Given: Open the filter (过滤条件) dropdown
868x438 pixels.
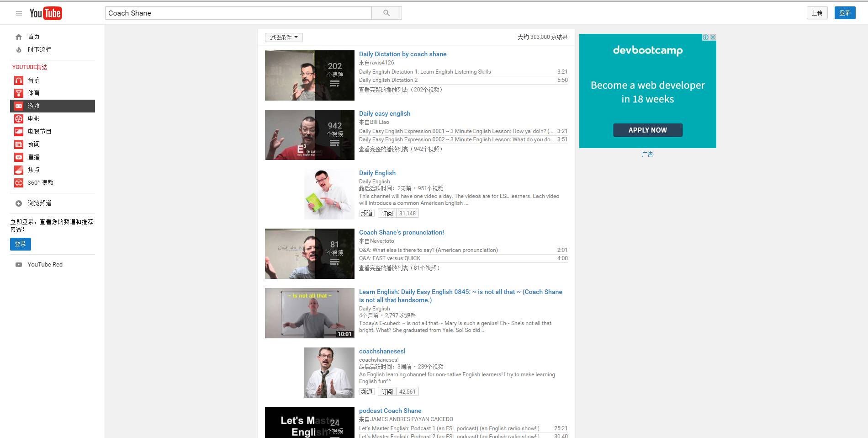Looking at the screenshot, I should pyautogui.click(x=284, y=37).
